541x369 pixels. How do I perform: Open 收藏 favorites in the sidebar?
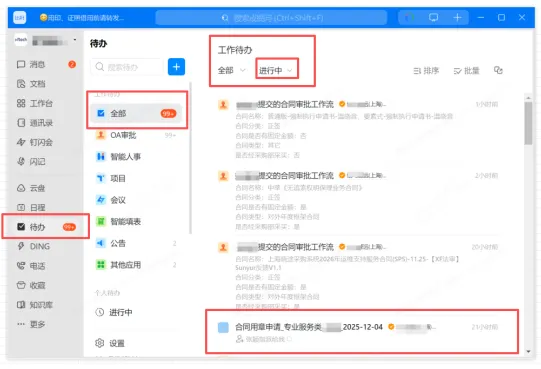click(45, 285)
